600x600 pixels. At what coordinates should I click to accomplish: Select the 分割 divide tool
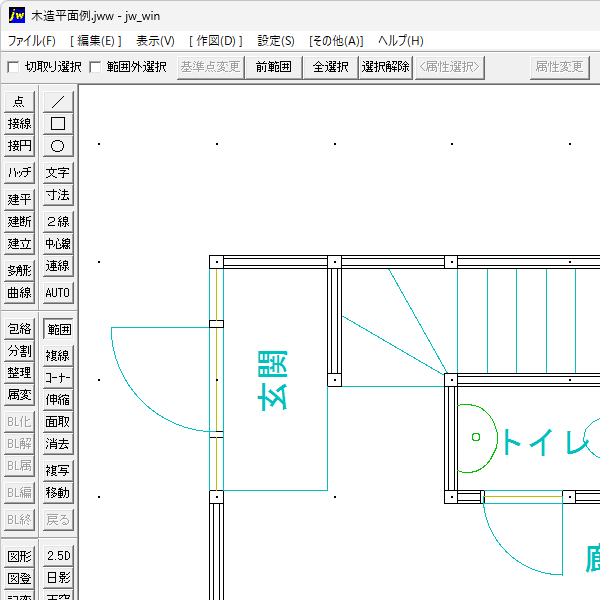coord(19,351)
